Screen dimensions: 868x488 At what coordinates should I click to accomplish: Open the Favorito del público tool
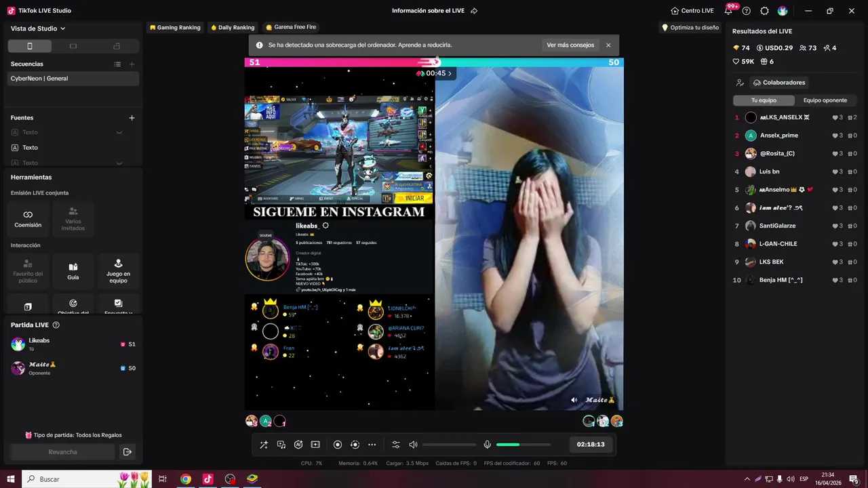tap(28, 272)
